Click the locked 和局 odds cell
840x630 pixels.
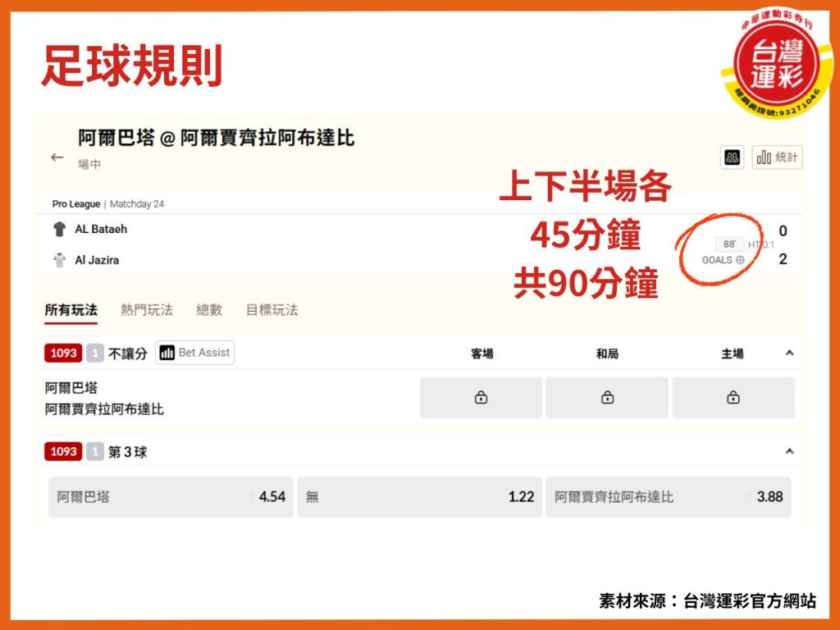pyautogui.click(x=607, y=398)
